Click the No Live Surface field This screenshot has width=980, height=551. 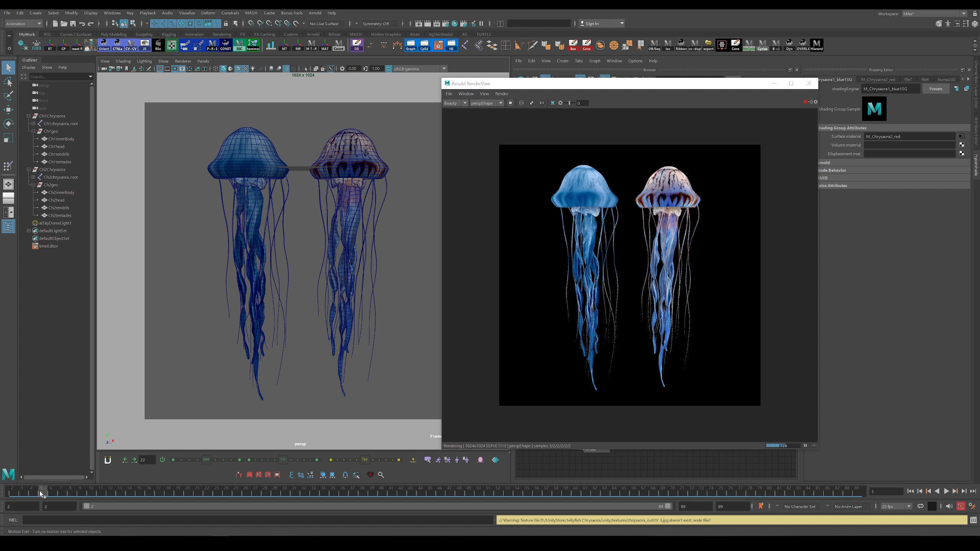click(x=327, y=23)
